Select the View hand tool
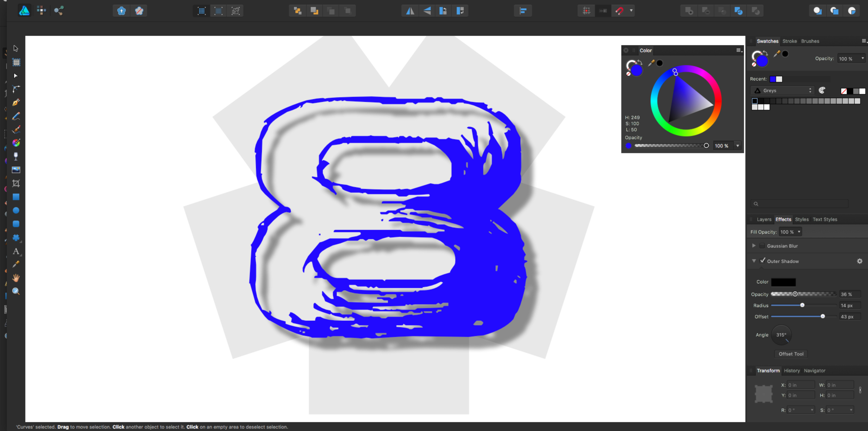The image size is (868, 431). pos(16,278)
